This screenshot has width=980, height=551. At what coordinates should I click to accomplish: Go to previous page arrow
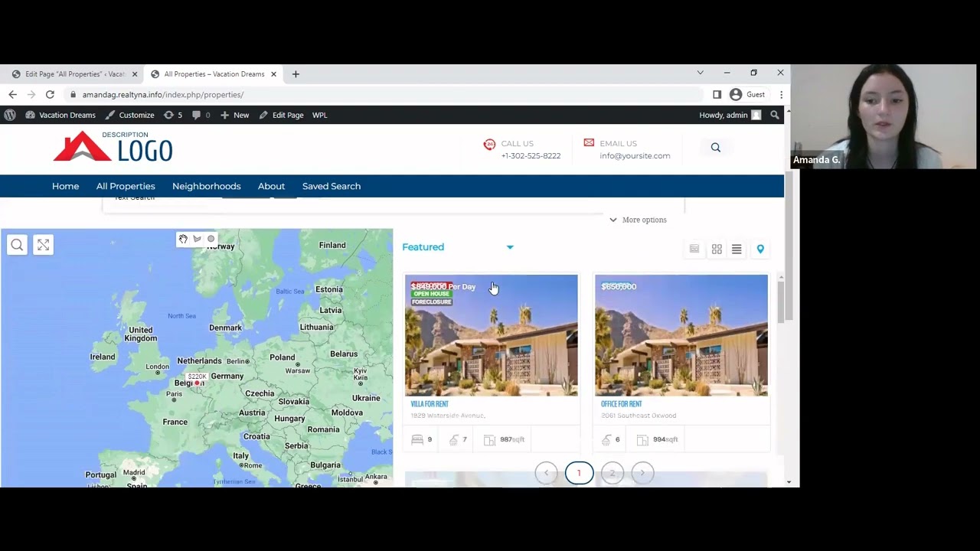[547, 473]
